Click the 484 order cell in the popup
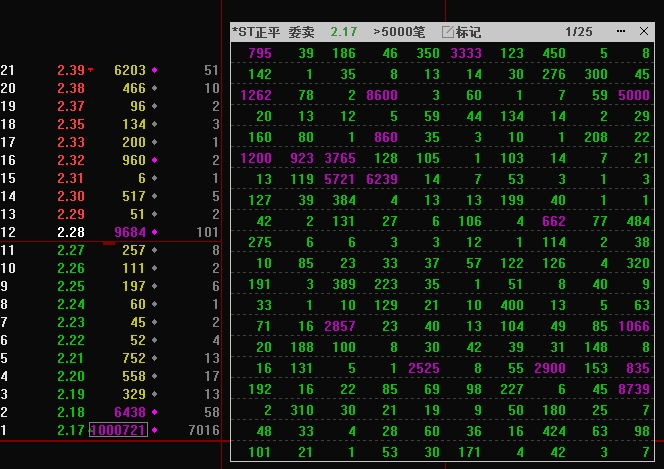This screenshot has width=664, height=469. coord(638,221)
